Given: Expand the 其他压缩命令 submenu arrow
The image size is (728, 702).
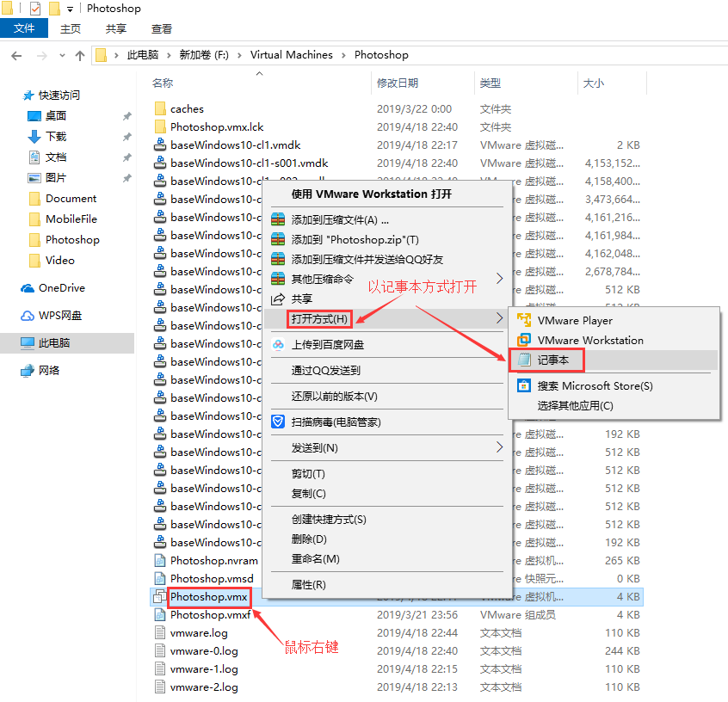Looking at the screenshot, I should point(500,279).
